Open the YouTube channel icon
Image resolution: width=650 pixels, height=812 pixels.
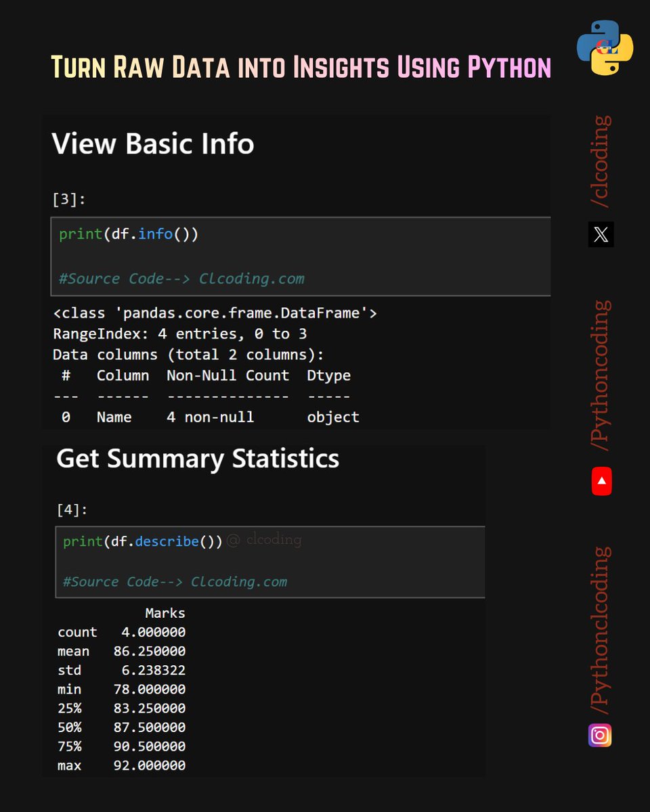coord(601,481)
